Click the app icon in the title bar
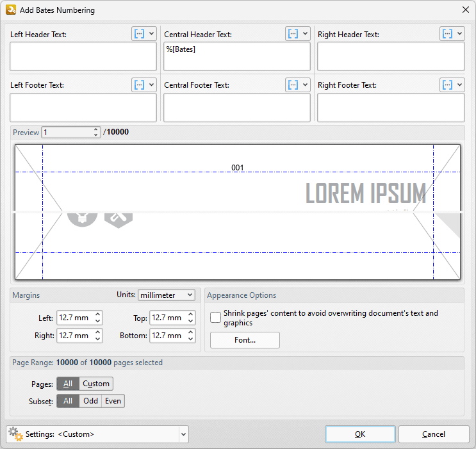Image resolution: width=476 pixels, height=449 pixels. click(10, 10)
